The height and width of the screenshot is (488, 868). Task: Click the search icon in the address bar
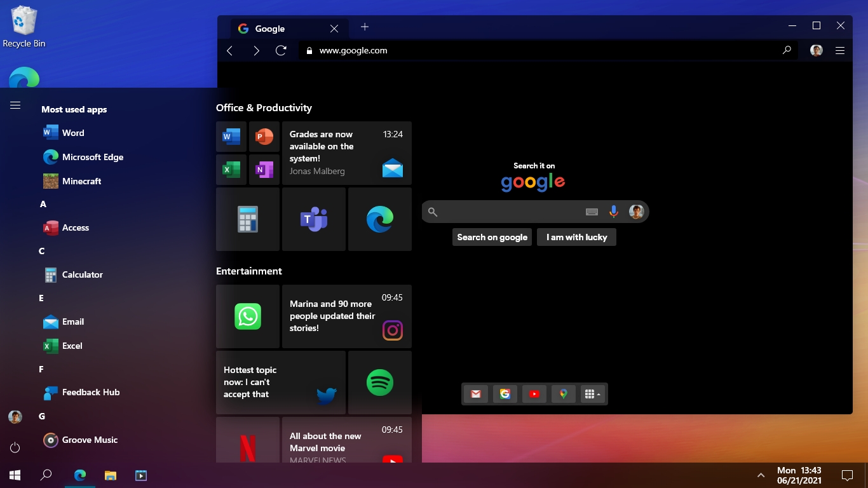tap(787, 50)
